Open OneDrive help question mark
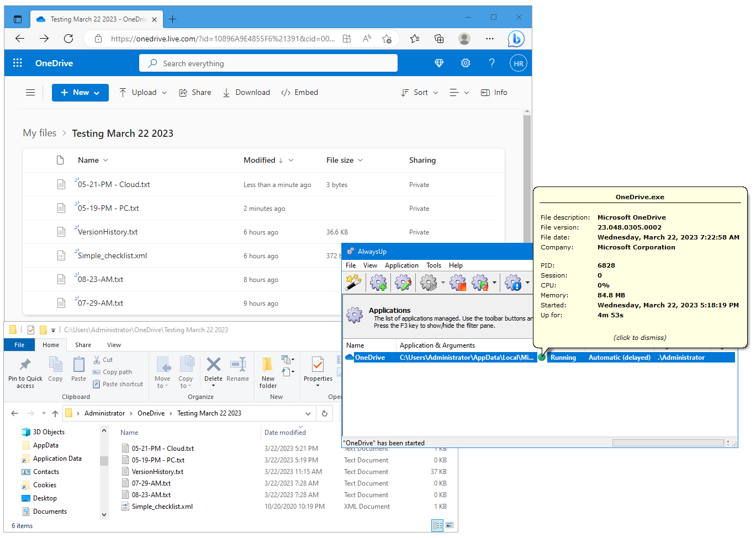Screen dimensions: 756x538 pos(491,63)
